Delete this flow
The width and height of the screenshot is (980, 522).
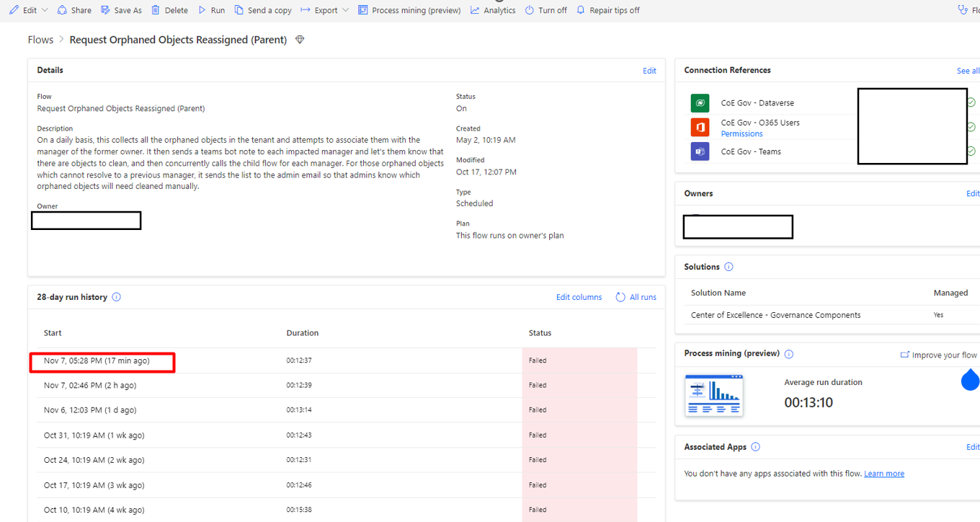169,10
